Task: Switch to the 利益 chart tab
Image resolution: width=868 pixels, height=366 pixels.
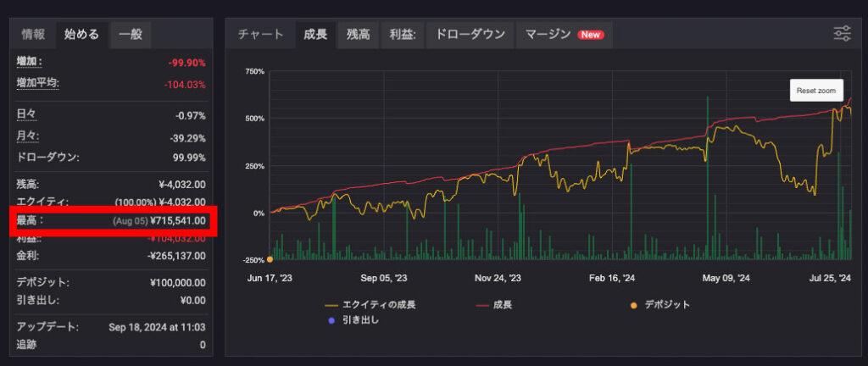Action: (403, 34)
